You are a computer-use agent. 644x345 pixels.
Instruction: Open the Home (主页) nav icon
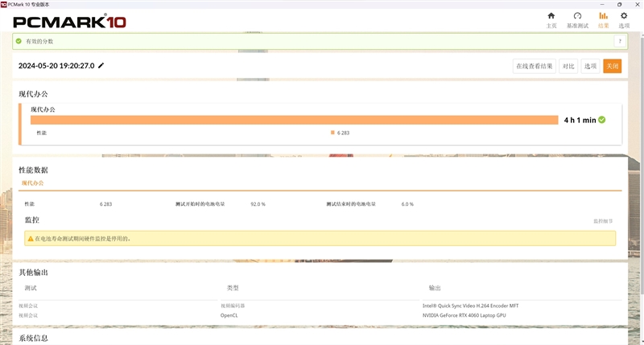point(551,16)
